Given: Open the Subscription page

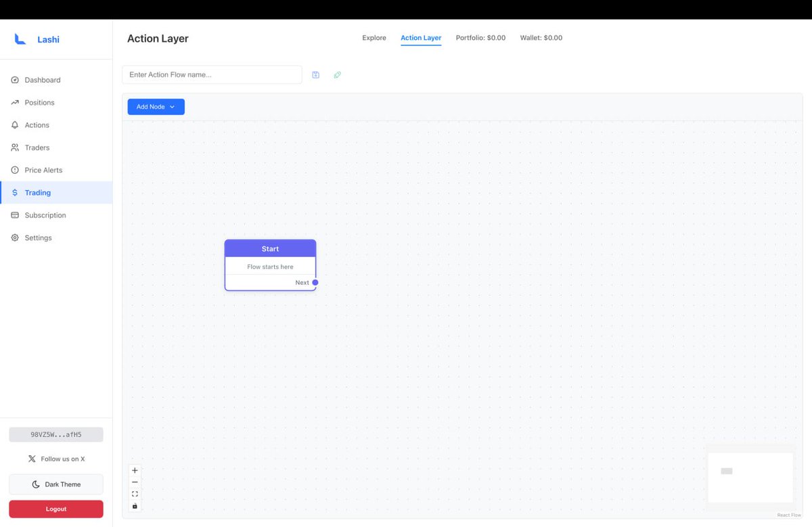Looking at the screenshot, I should coord(56,215).
